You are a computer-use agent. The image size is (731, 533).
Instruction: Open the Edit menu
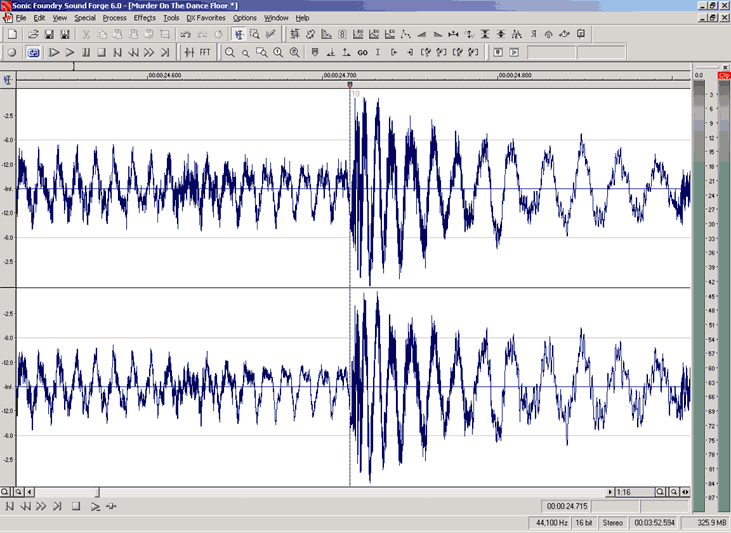click(x=39, y=18)
